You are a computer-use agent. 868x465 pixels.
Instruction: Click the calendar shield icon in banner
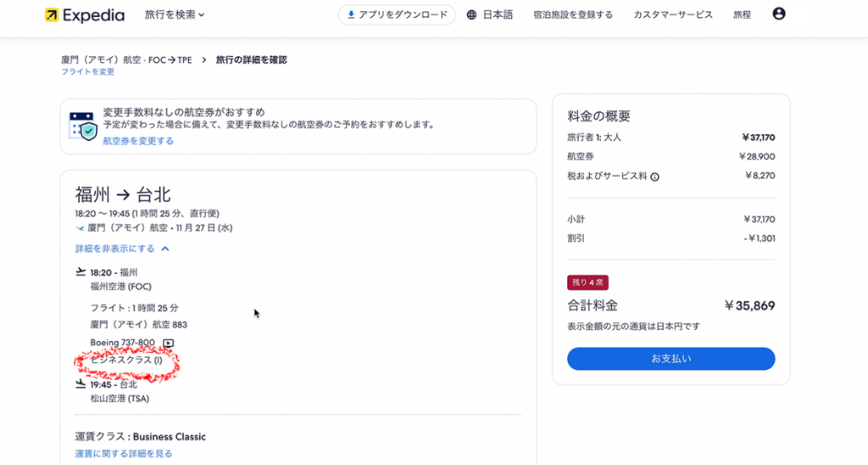tap(82, 126)
